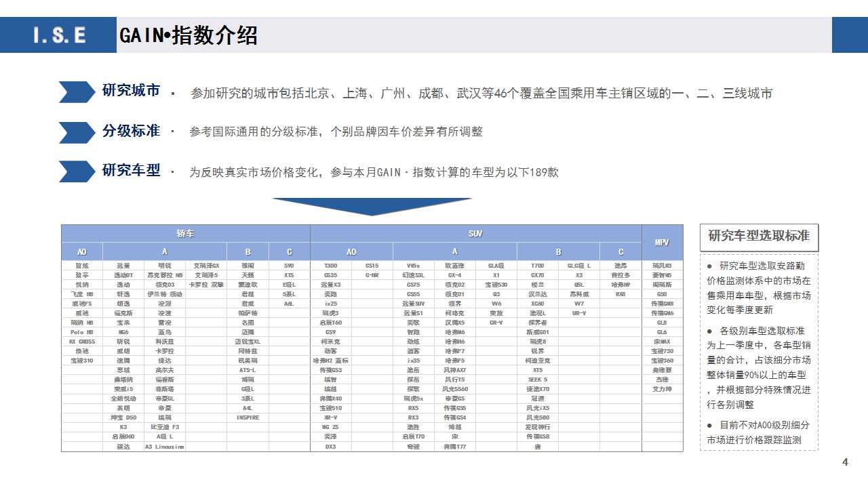868x488 pixels.
Task: Select the 高尔夫 cell
Action: click(x=165, y=370)
